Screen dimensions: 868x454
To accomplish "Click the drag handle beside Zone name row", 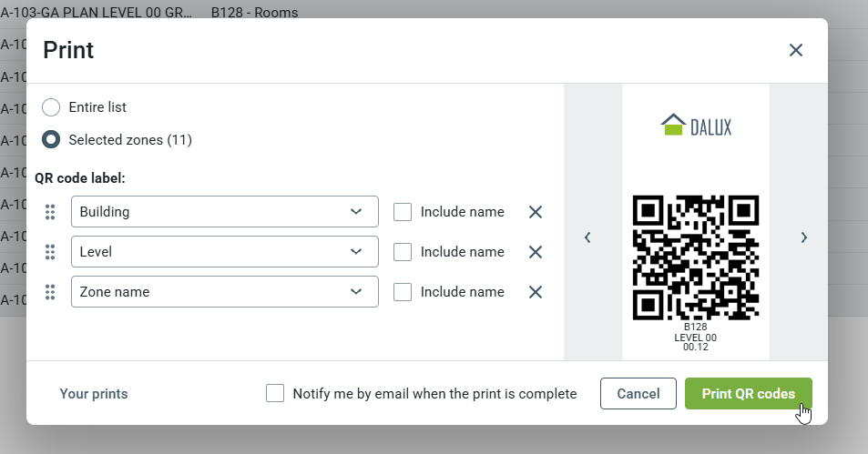I will [x=50, y=292].
